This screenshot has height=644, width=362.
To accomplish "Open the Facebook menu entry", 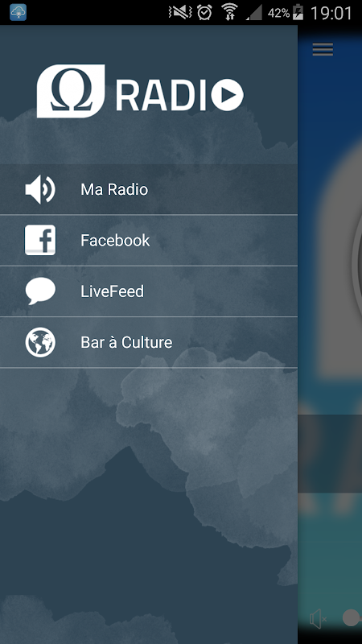I will [x=149, y=240].
